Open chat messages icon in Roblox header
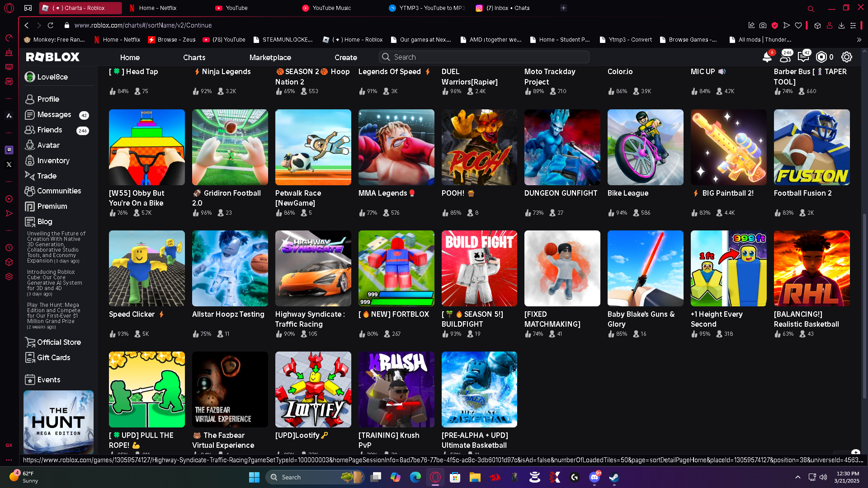This screenshot has height=488, width=868. pyautogui.click(x=803, y=57)
